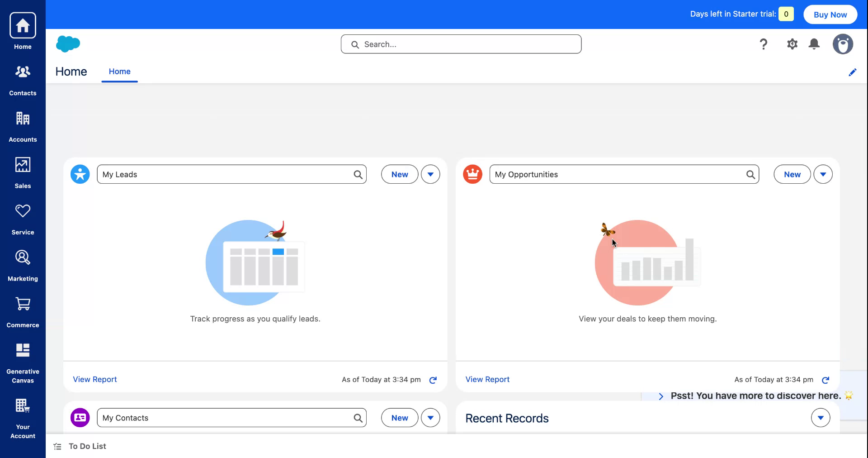View notifications via the bell icon
Image resolution: width=868 pixels, height=458 pixels.
point(814,44)
